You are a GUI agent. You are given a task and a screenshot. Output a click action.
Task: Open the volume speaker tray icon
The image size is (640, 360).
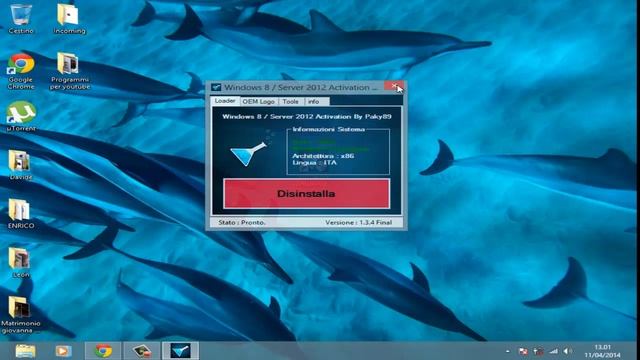pos(568,351)
